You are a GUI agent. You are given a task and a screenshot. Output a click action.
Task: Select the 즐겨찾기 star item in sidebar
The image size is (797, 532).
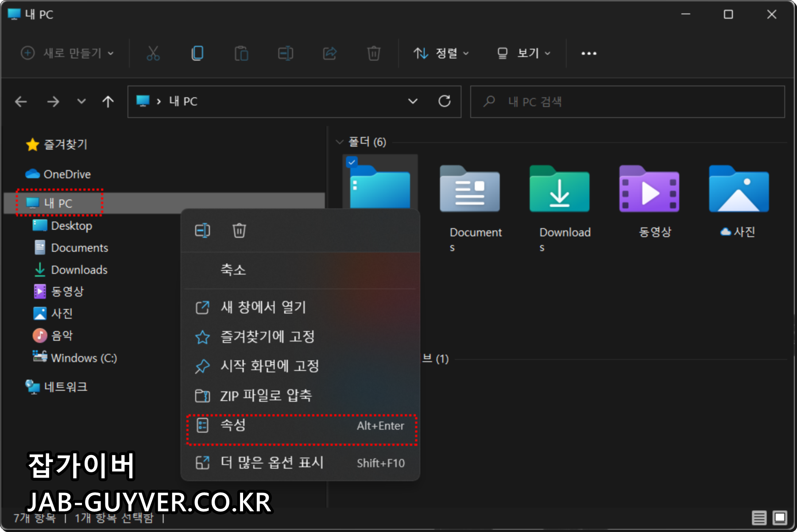(57, 144)
